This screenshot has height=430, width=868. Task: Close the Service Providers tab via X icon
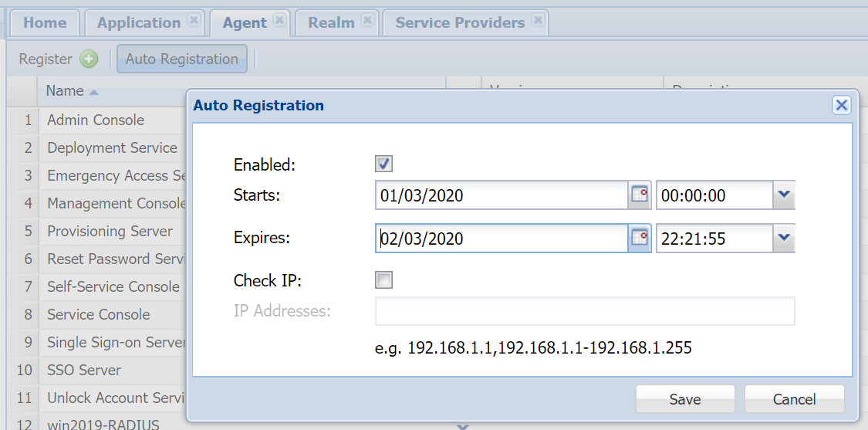click(538, 21)
